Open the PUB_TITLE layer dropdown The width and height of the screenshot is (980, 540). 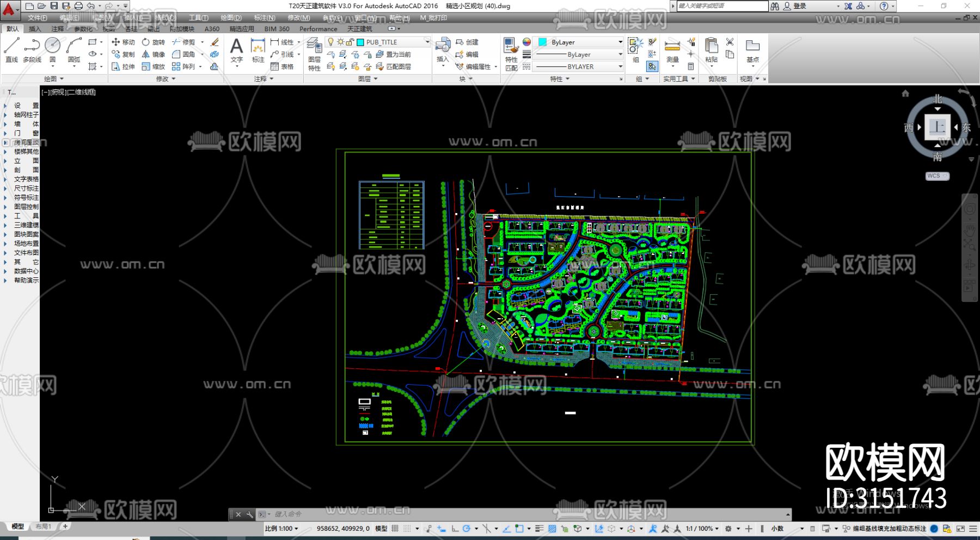coord(427,42)
